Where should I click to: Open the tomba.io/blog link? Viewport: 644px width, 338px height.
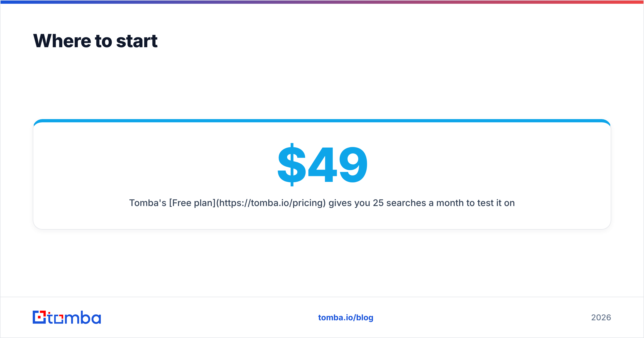[x=346, y=318]
